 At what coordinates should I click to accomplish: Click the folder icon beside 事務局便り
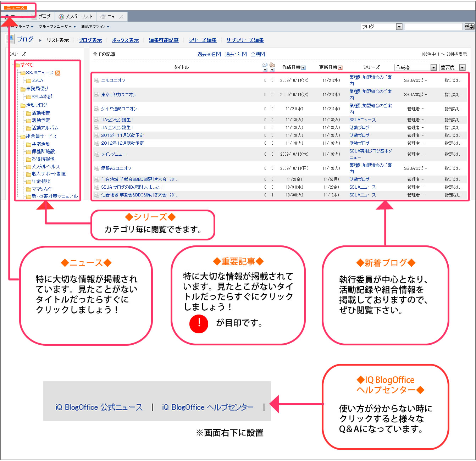point(23,89)
